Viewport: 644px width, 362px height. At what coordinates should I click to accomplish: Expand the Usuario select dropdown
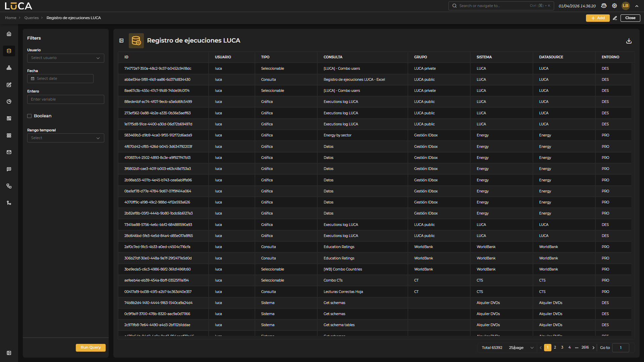[x=65, y=58]
